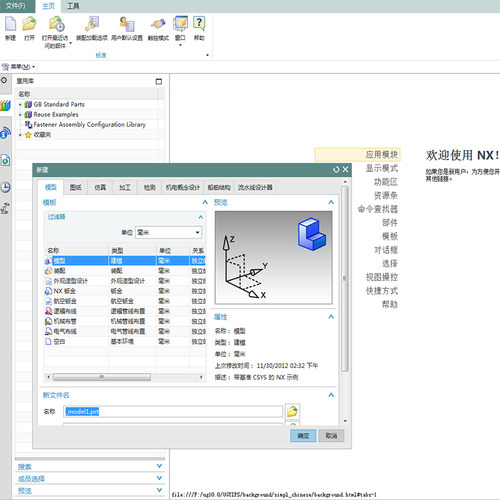
Task: Open the history clock sidebar icon
Action: (5, 187)
